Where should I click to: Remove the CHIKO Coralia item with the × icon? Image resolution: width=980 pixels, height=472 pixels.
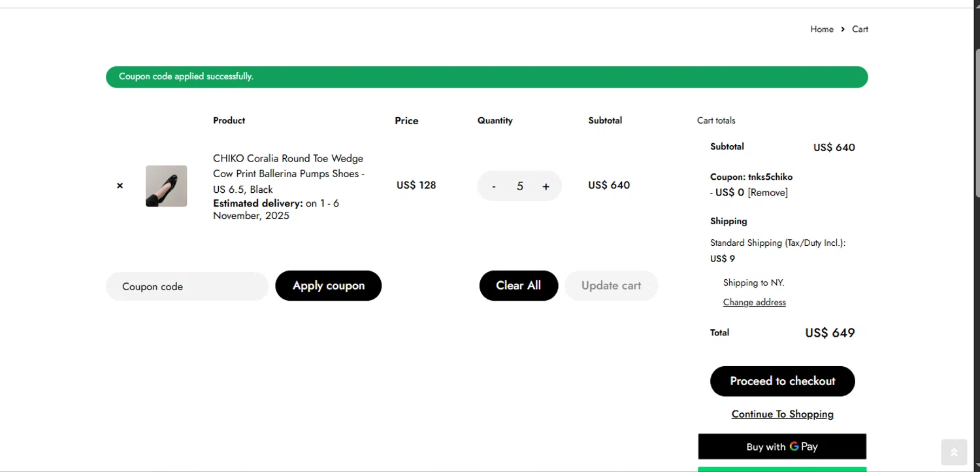click(120, 186)
